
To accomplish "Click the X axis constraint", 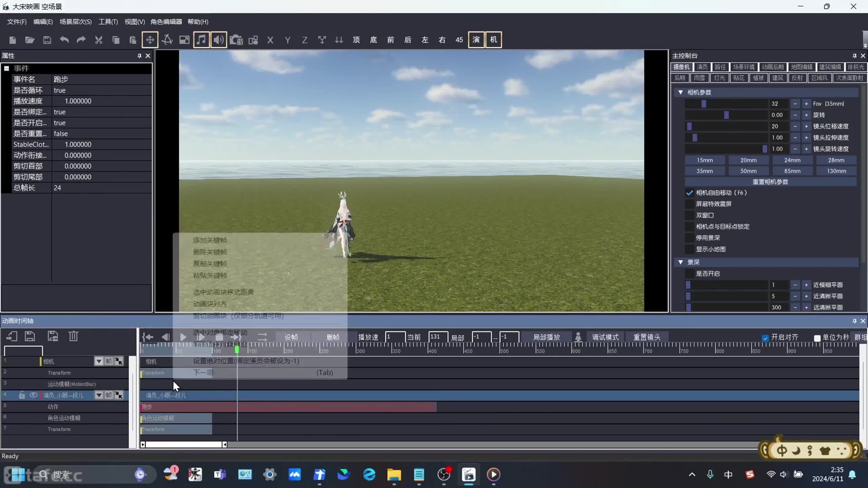I will pos(270,40).
